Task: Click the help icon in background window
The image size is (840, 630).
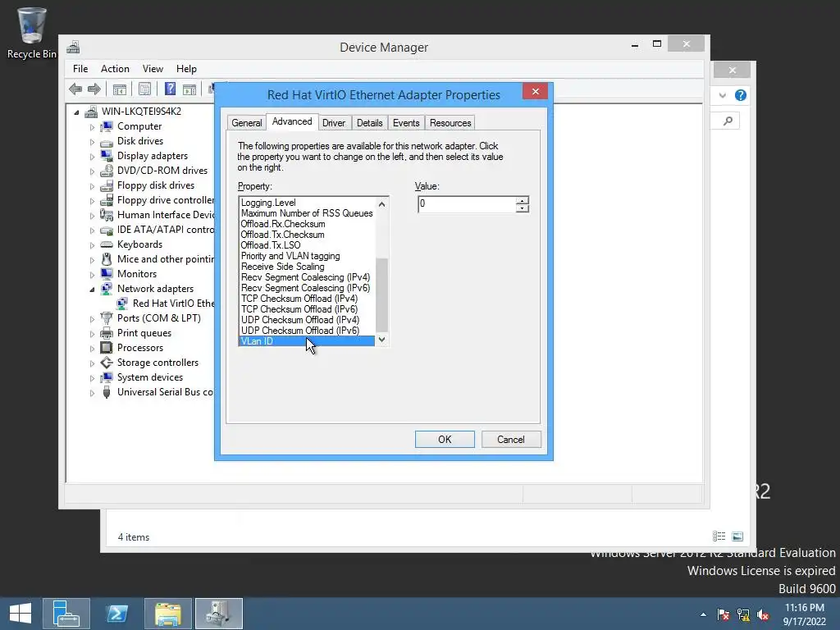Action: pos(741,95)
